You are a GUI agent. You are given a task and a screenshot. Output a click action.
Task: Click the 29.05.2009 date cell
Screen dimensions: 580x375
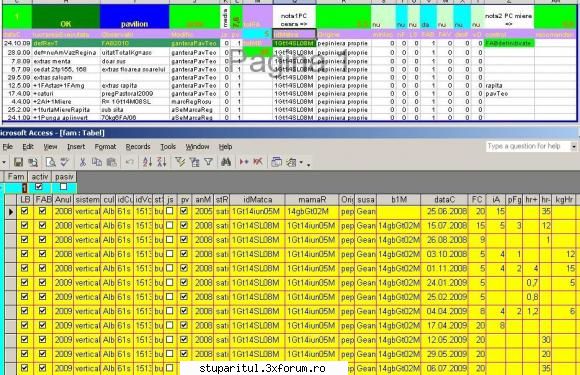(x=444, y=354)
